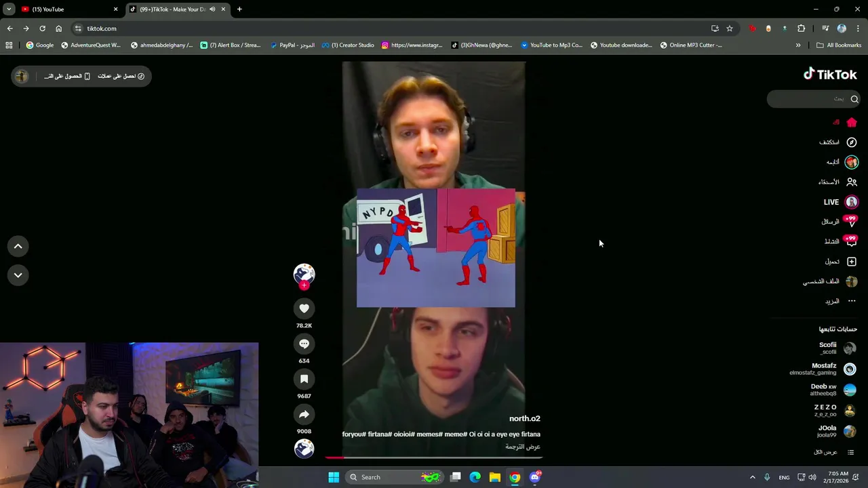Open Friends via the two-people icon

pos(852,182)
